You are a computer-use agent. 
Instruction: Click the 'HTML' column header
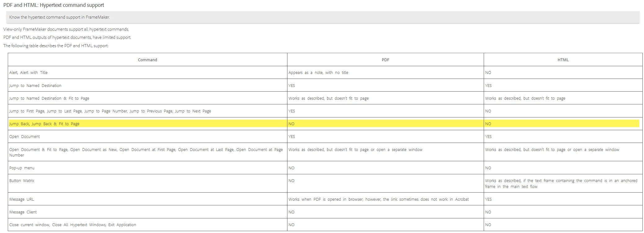(563, 60)
